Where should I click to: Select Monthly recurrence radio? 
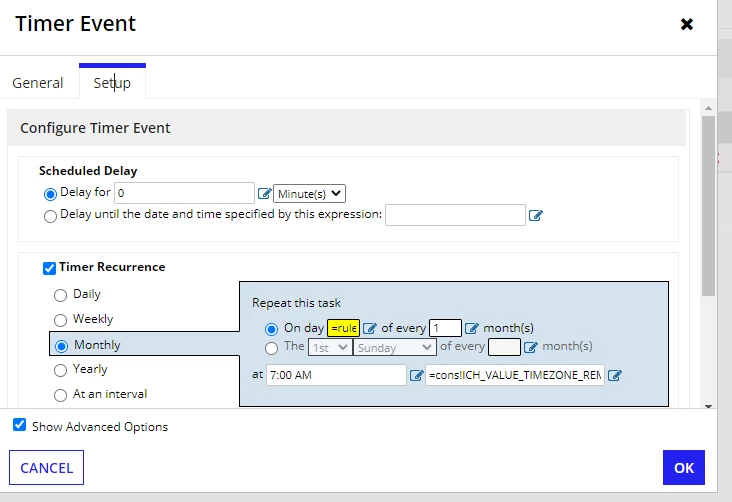point(61,346)
